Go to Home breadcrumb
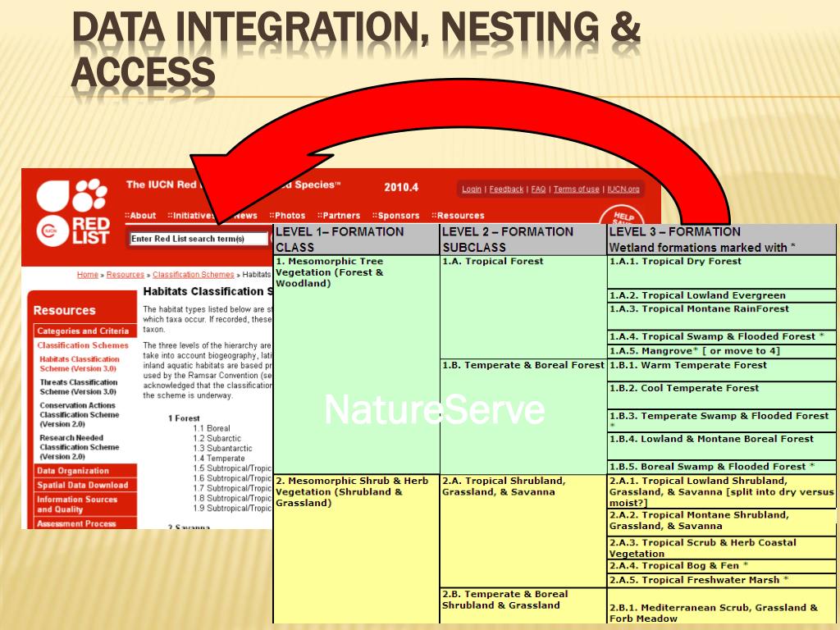Viewport: 840px width, 630px height. point(87,275)
